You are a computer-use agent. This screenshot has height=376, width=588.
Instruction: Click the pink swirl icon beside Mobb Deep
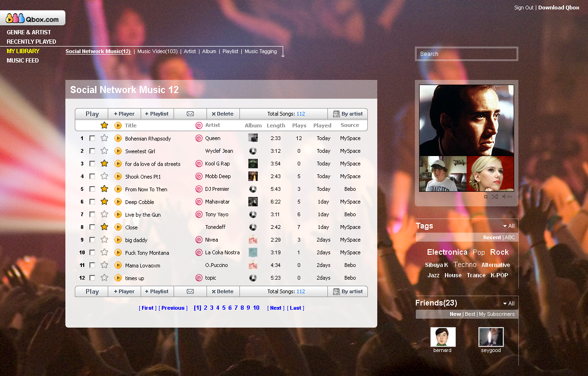pyautogui.click(x=199, y=176)
